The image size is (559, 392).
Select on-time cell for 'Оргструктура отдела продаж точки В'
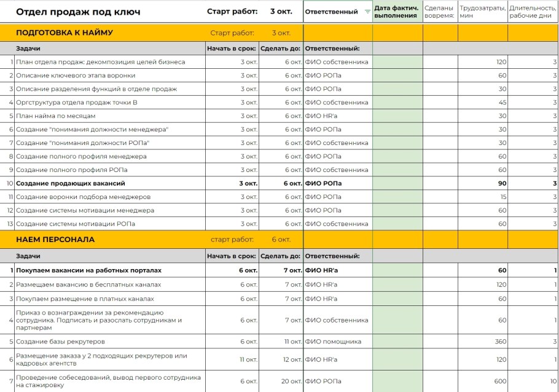[440, 103]
